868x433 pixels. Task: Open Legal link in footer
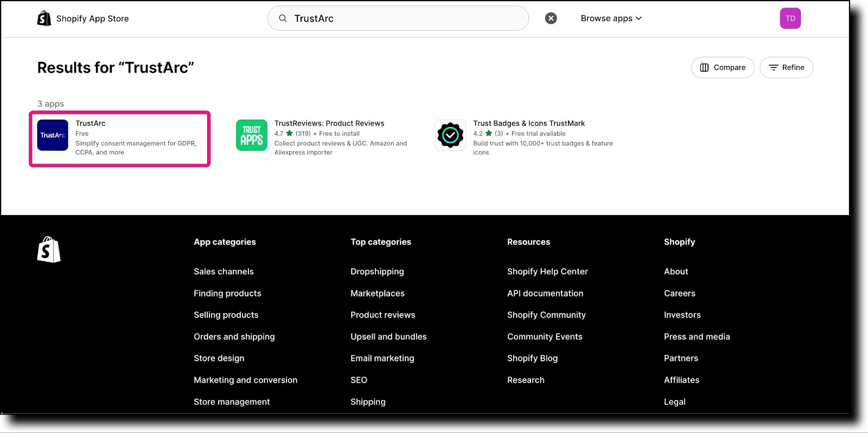675,402
